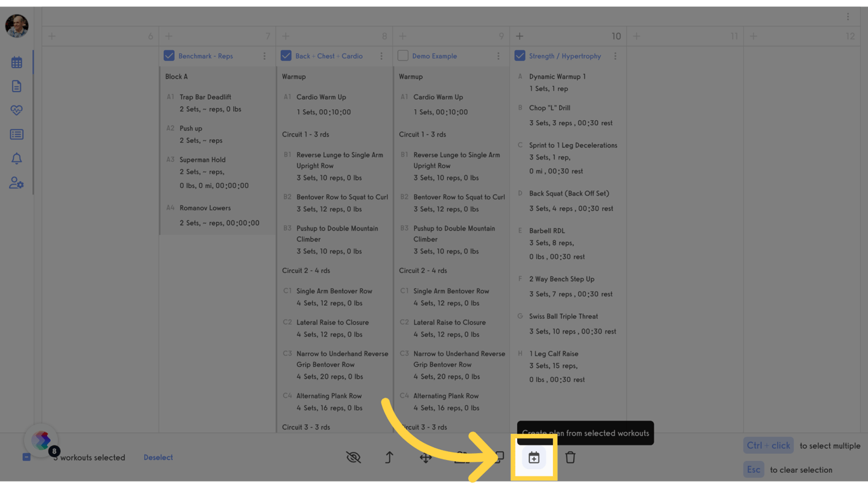Click Chop "L" Drill exercise
The image size is (868, 488).
click(x=550, y=108)
